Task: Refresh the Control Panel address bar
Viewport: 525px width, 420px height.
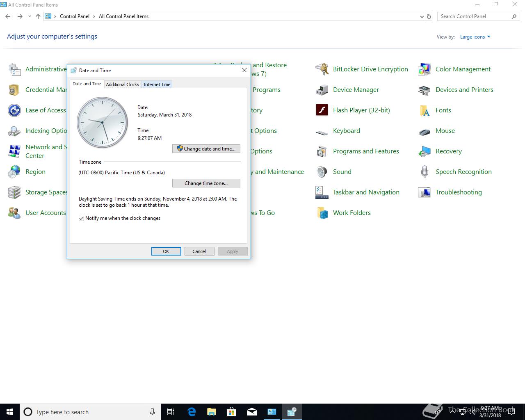Action: point(429,16)
